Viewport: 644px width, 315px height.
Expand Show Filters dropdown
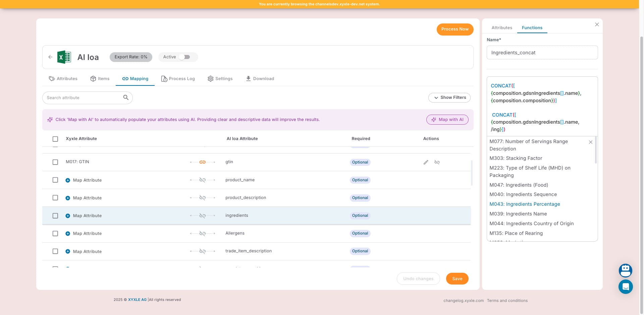click(449, 98)
